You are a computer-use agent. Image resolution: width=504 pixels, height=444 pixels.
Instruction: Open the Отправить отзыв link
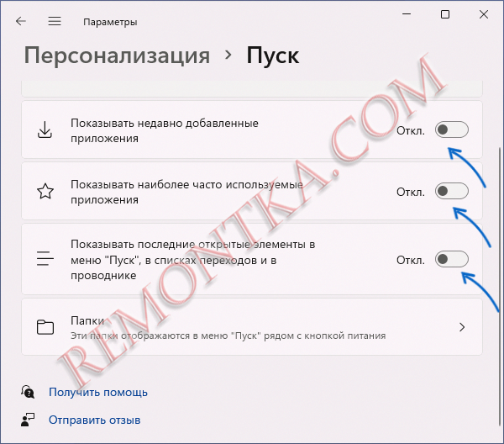click(x=94, y=420)
